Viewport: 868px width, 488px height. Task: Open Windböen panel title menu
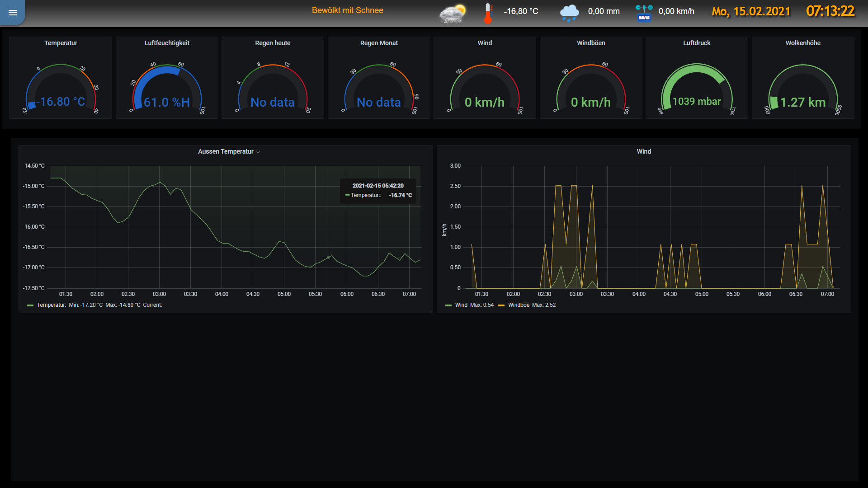[591, 43]
